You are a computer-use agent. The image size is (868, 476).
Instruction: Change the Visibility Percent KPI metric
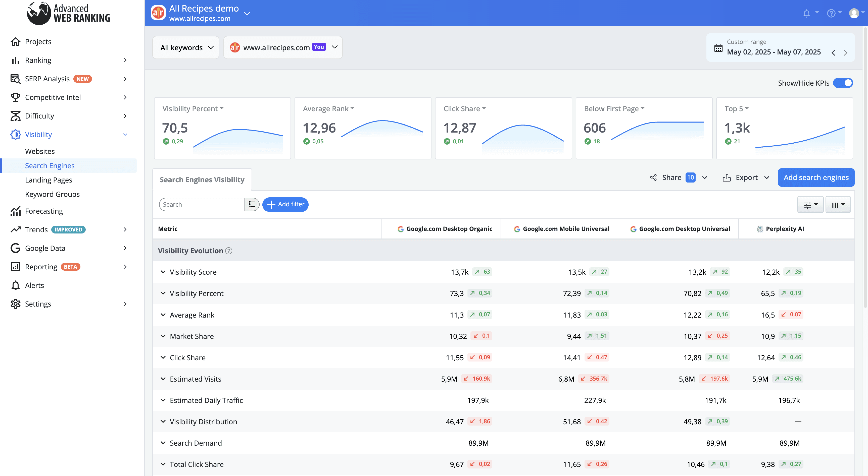(193, 109)
